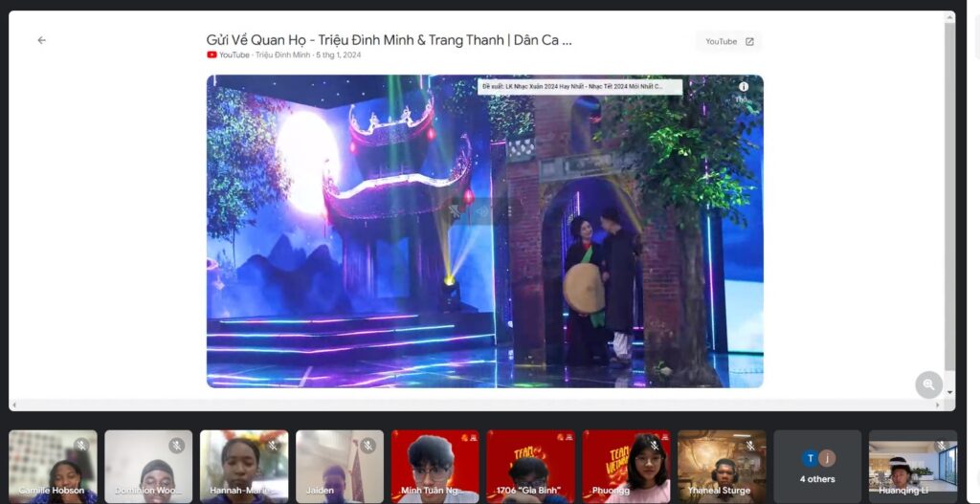The height and width of the screenshot is (504, 980).
Task: Click the blue 'T' avatar in 4 others tile
Action: tap(810, 458)
